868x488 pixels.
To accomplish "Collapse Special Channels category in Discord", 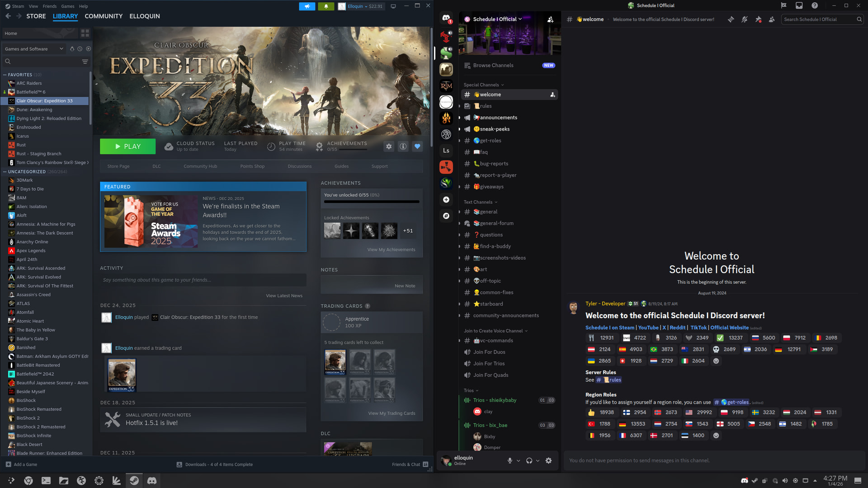I will coord(483,85).
